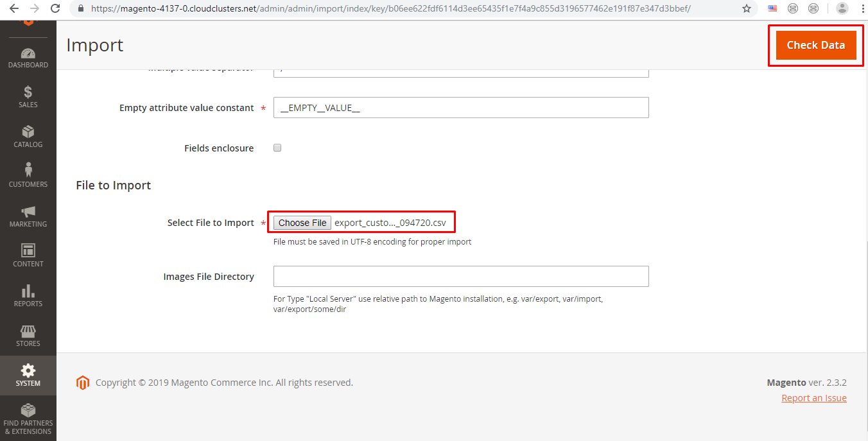The height and width of the screenshot is (441, 868).
Task: Click the Choose File button
Action: (x=302, y=223)
